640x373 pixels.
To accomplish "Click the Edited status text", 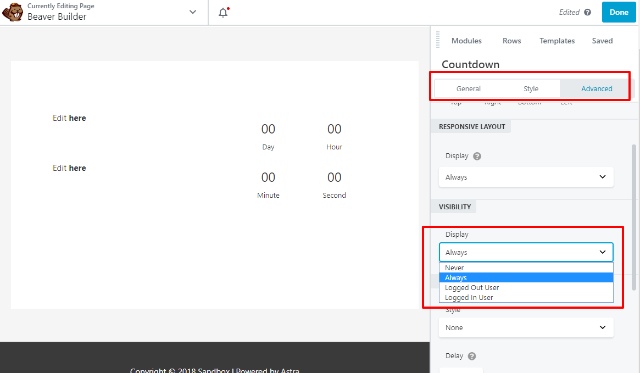I will 569,12.
